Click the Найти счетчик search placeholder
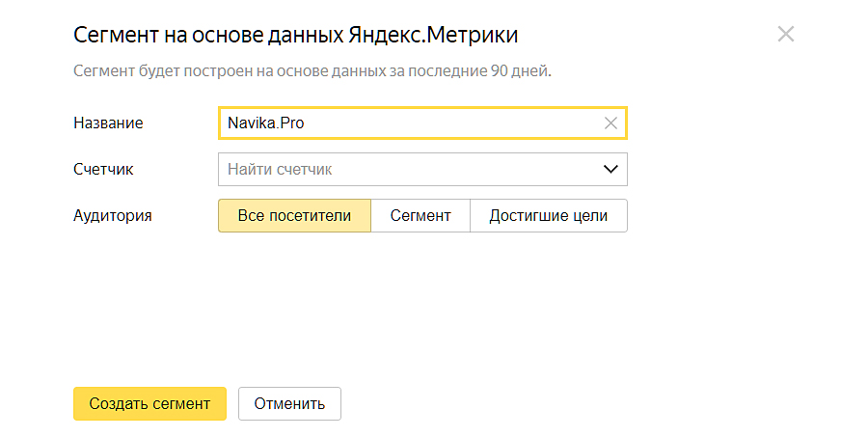 pos(280,169)
